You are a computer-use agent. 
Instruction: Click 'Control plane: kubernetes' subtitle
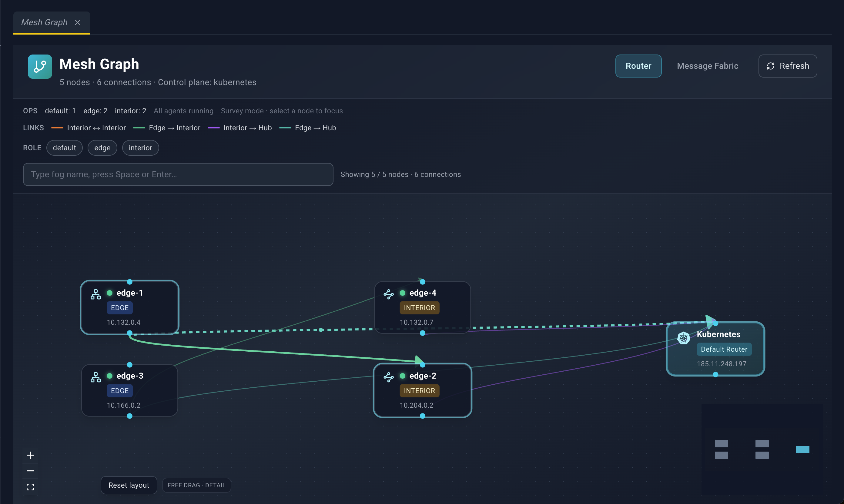(207, 82)
